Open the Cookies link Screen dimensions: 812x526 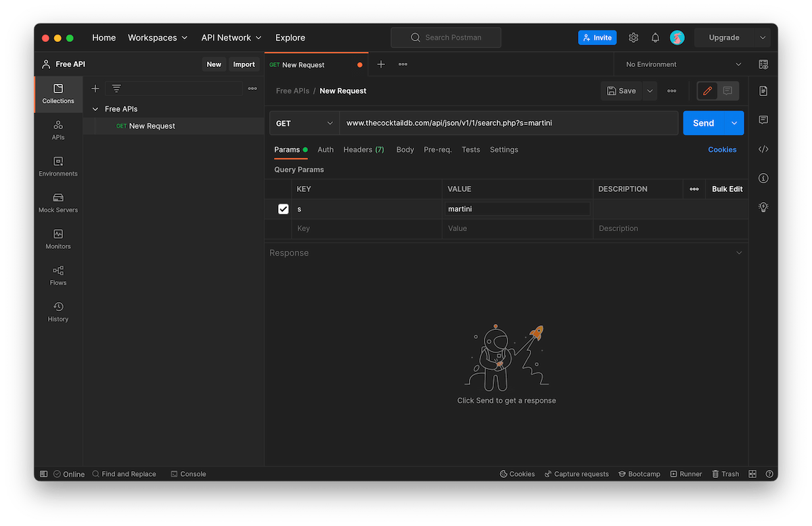pos(722,149)
